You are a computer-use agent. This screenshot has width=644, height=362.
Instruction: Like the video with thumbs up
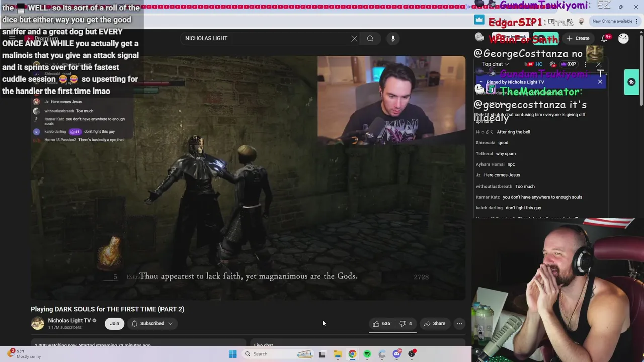click(x=381, y=324)
